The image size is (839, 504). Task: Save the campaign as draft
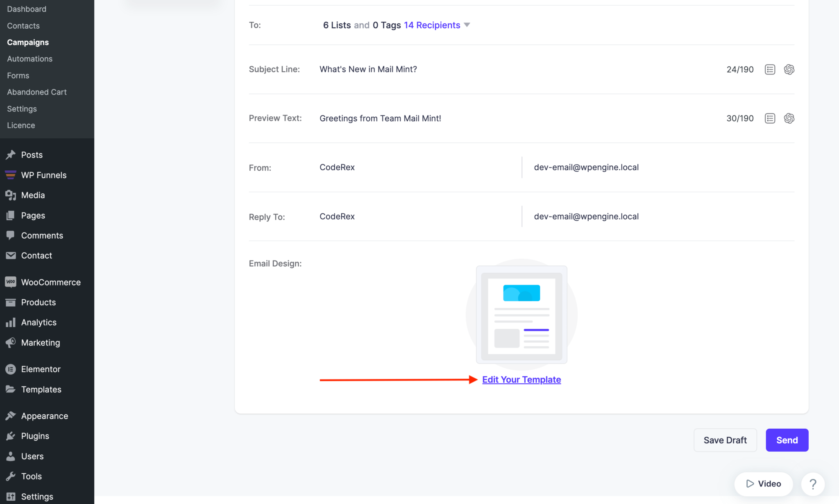pos(725,440)
